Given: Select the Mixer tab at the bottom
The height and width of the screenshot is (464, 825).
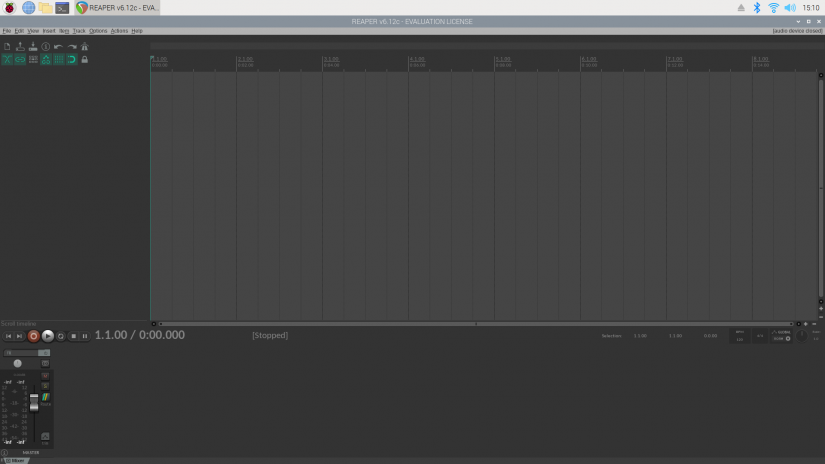Looking at the screenshot, I should click(x=15, y=461).
